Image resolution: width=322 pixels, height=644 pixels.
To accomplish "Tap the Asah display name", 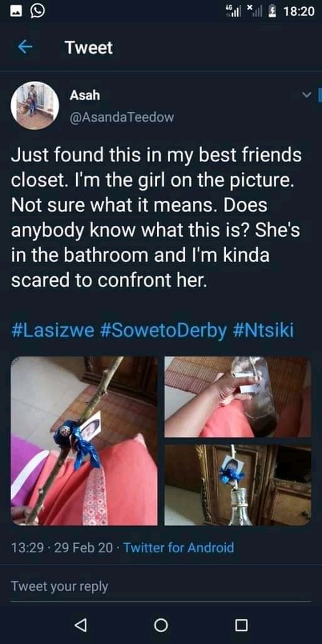I will [x=85, y=95].
